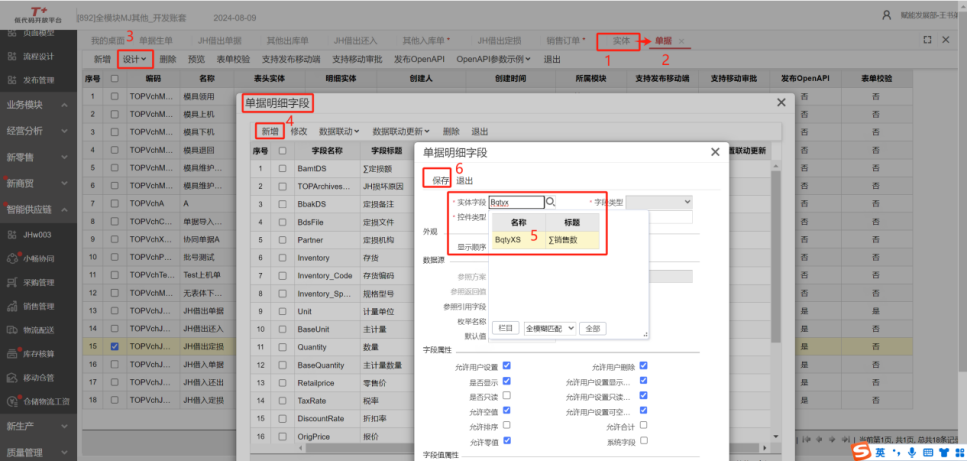Switch to the 销售订单 tab

coord(563,41)
